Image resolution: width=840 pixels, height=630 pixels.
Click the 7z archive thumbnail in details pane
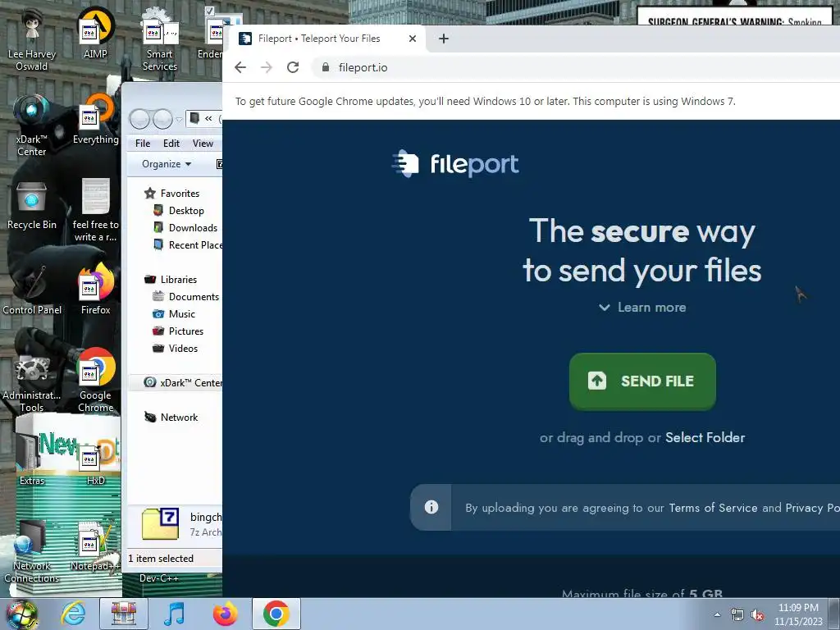pyautogui.click(x=160, y=523)
